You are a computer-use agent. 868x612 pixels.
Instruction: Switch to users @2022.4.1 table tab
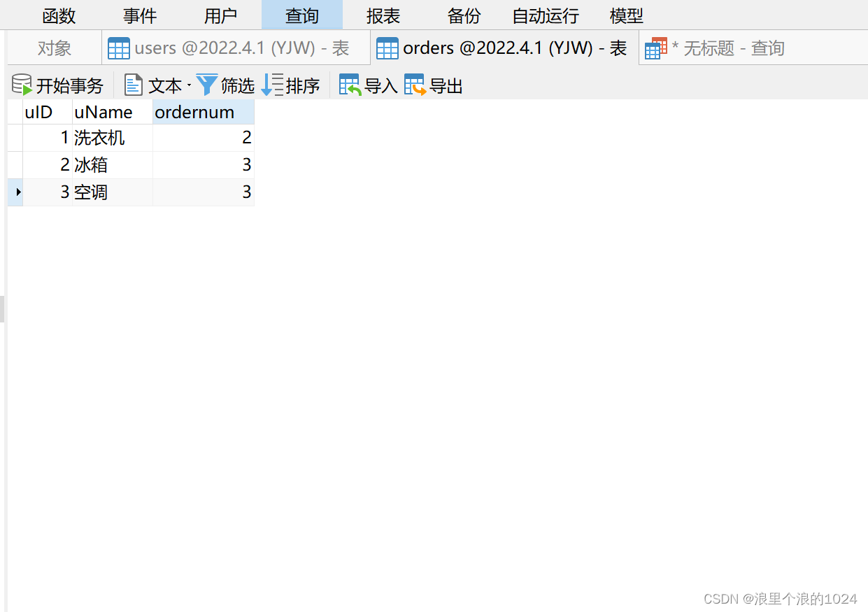(x=236, y=48)
